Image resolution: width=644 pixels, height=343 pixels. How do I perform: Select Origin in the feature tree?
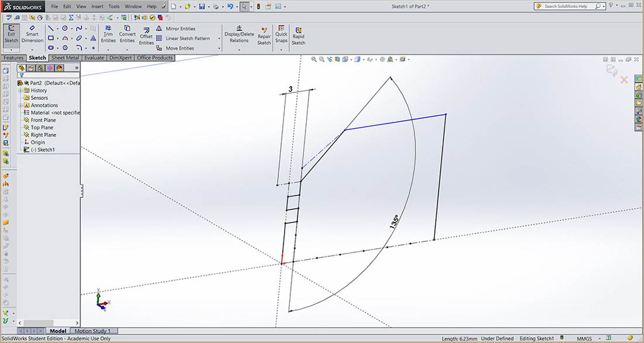(34, 142)
